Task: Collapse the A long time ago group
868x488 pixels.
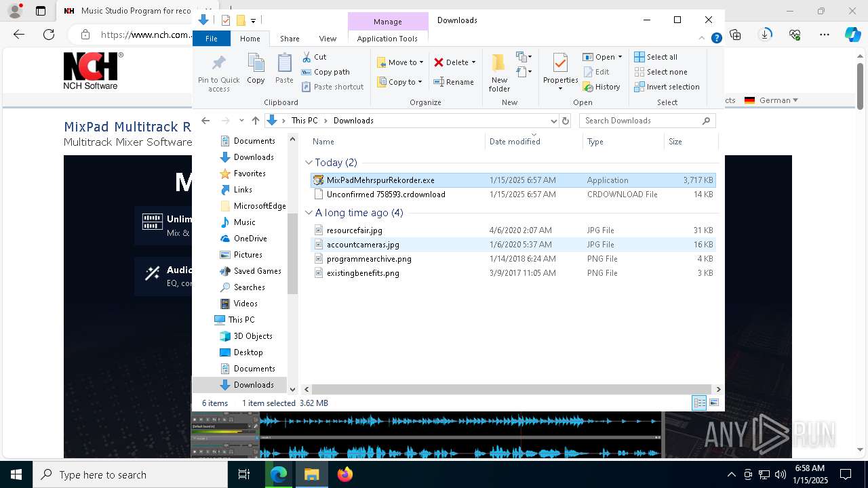Action: coord(309,213)
